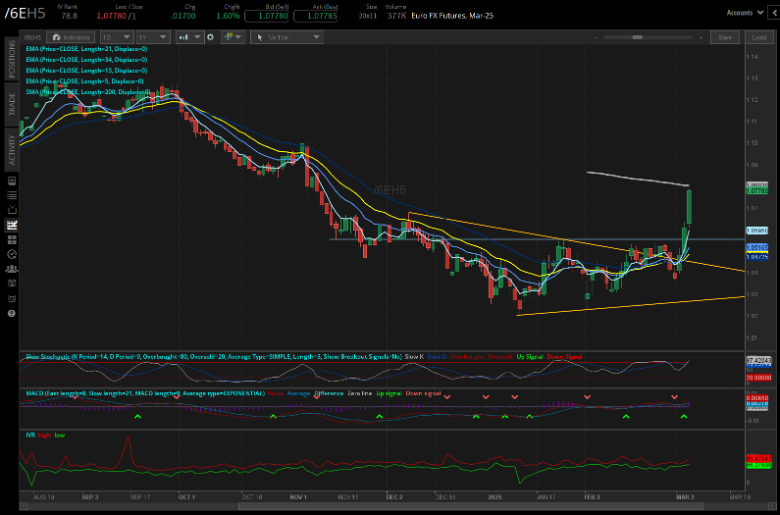780x515 pixels.
Task: Open the chart settings gear
Action: pyautogui.click(x=210, y=37)
